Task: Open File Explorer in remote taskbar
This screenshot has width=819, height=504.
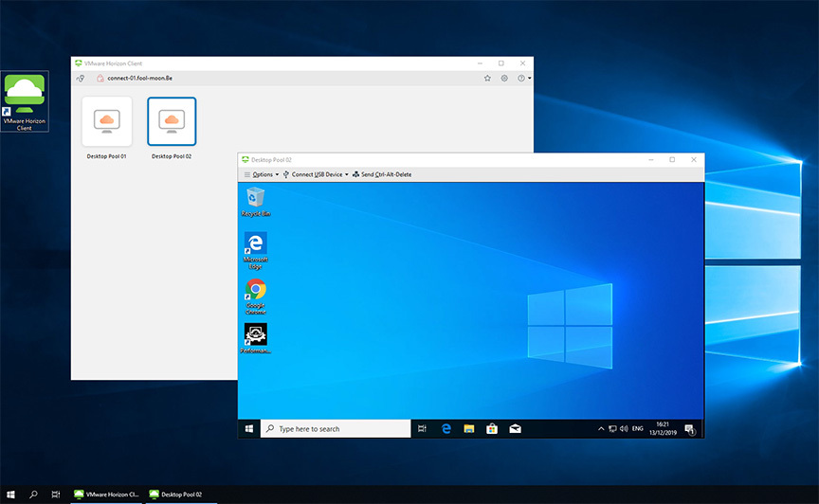Action: pyautogui.click(x=469, y=429)
